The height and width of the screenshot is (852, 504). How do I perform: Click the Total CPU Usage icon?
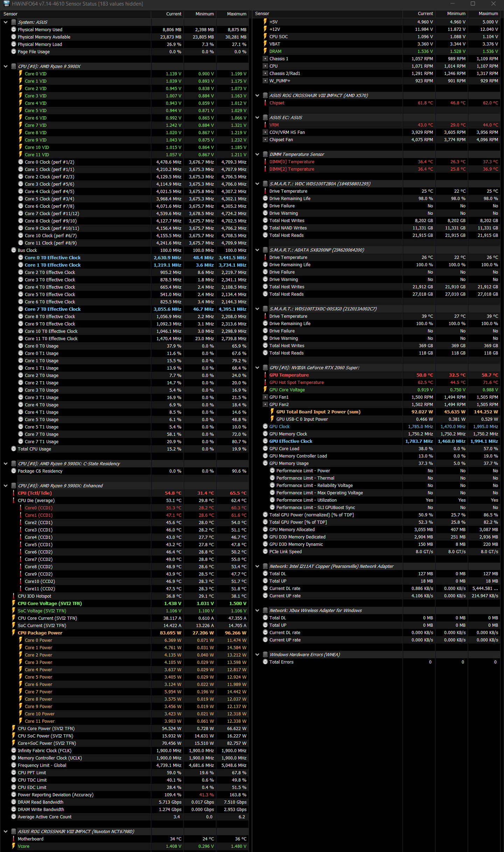[14, 449]
